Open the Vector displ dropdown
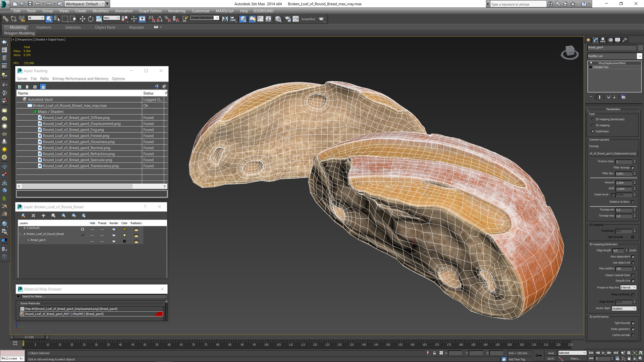The image size is (644, 362). pyautogui.click(x=624, y=308)
